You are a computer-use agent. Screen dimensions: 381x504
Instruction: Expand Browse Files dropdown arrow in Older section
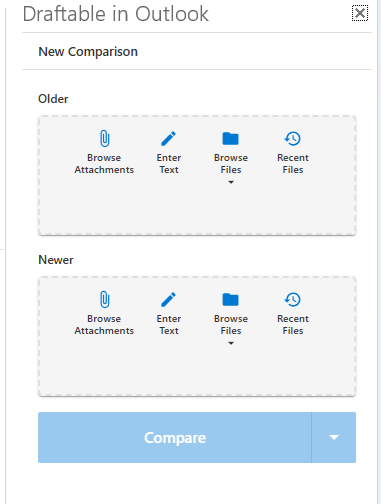click(231, 182)
